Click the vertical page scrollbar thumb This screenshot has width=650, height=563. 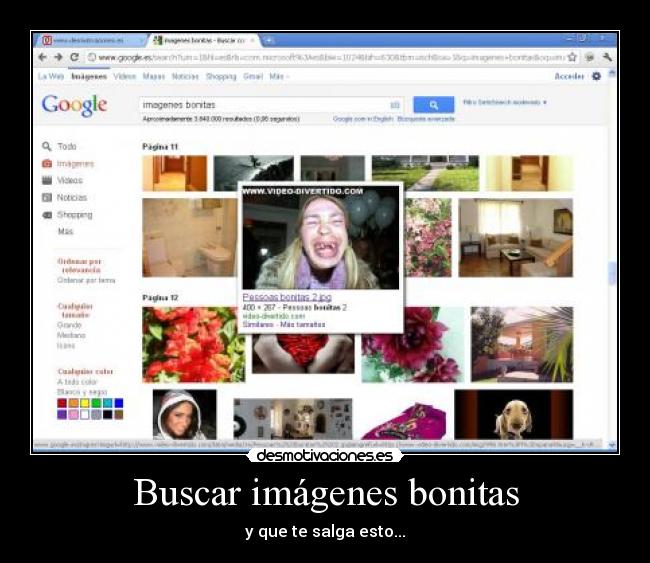coord(611,274)
